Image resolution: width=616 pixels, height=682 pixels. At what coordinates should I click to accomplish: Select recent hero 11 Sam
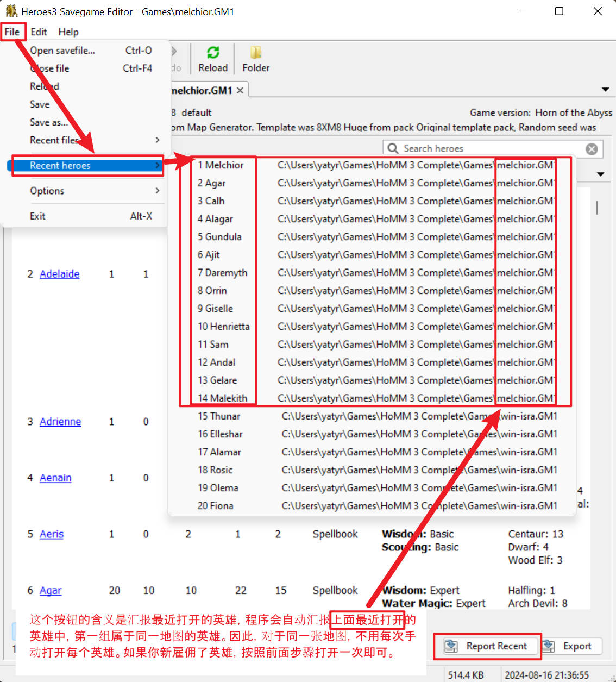(372, 345)
